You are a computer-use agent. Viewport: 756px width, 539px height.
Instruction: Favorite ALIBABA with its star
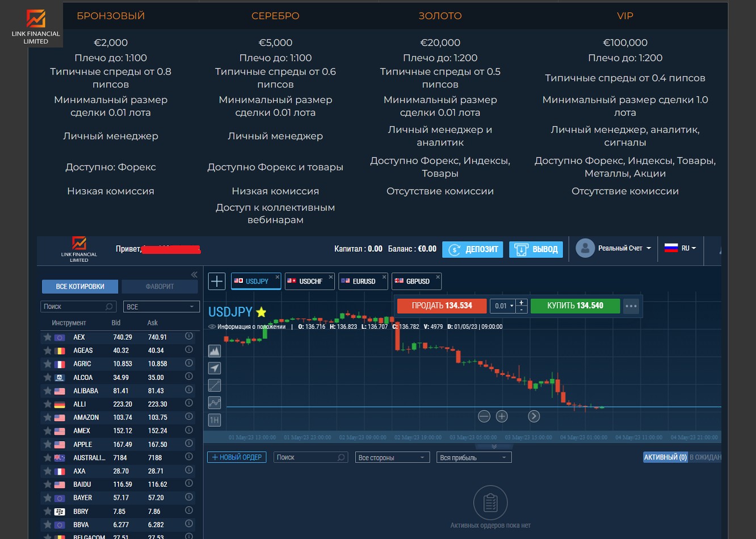[x=48, y=391]
